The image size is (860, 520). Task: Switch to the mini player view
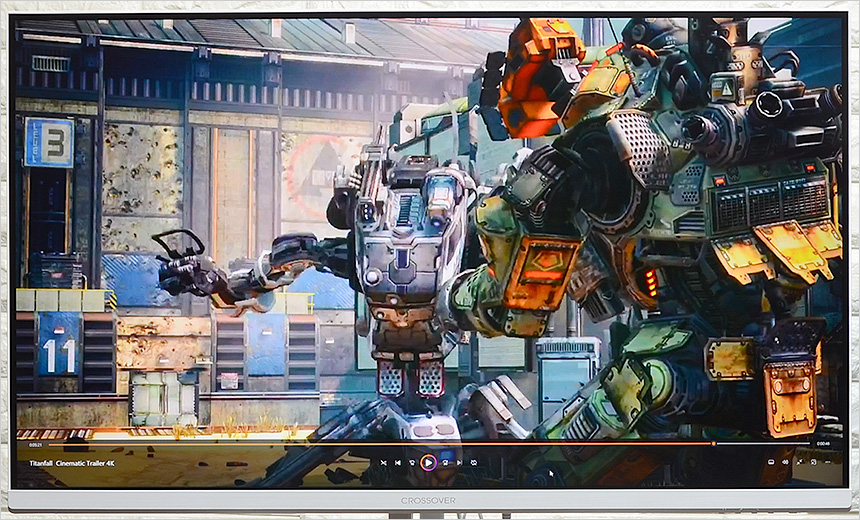[813, 462]
